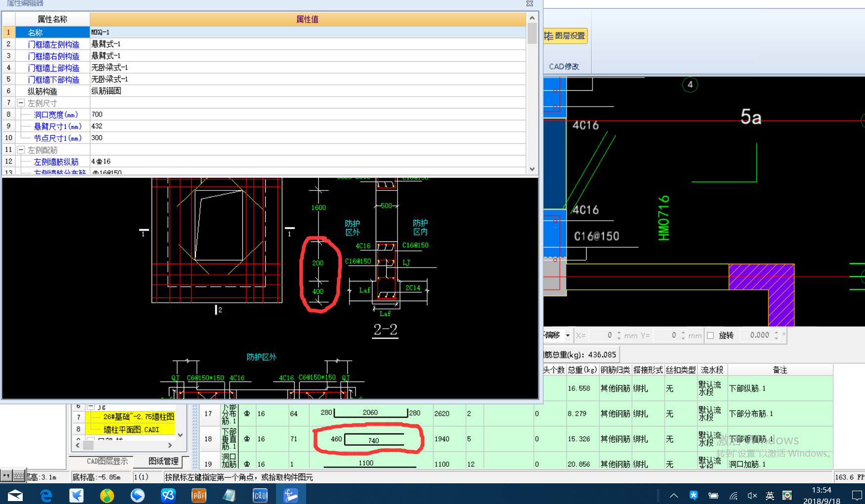
Task: Open the on-screen keyboard icon
Action: [19, 476]
